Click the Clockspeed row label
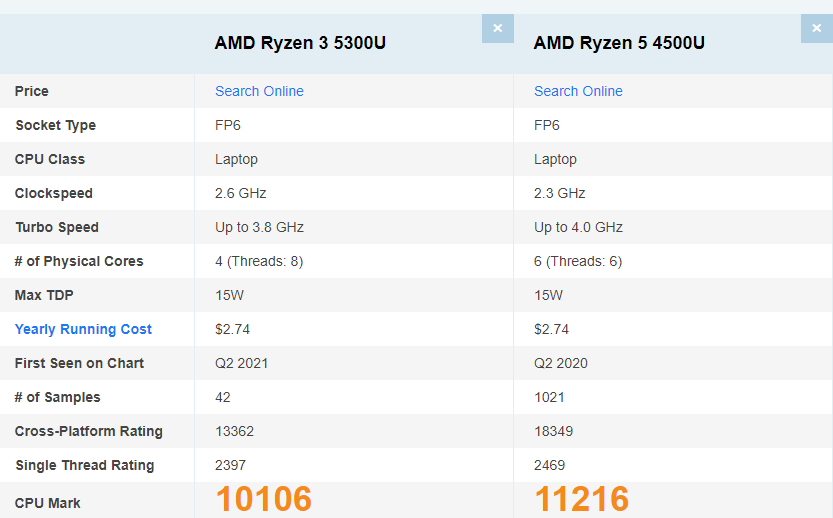Screen dimensions: 833x518 click(x=54, y=193)
